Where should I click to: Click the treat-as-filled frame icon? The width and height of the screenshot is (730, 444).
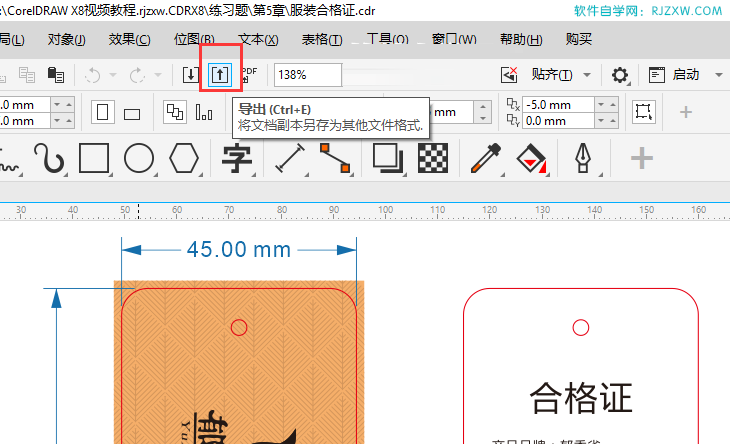point(644,112)
